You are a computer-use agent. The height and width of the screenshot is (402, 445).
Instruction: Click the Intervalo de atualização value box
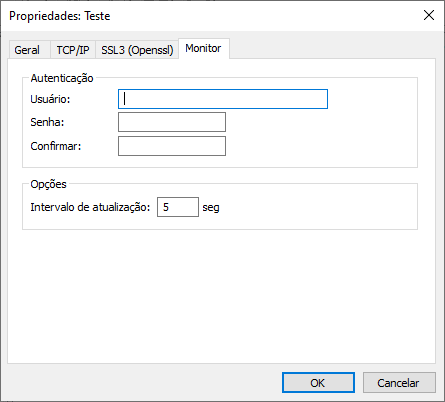pyautogui.click(x=178, y=207)
